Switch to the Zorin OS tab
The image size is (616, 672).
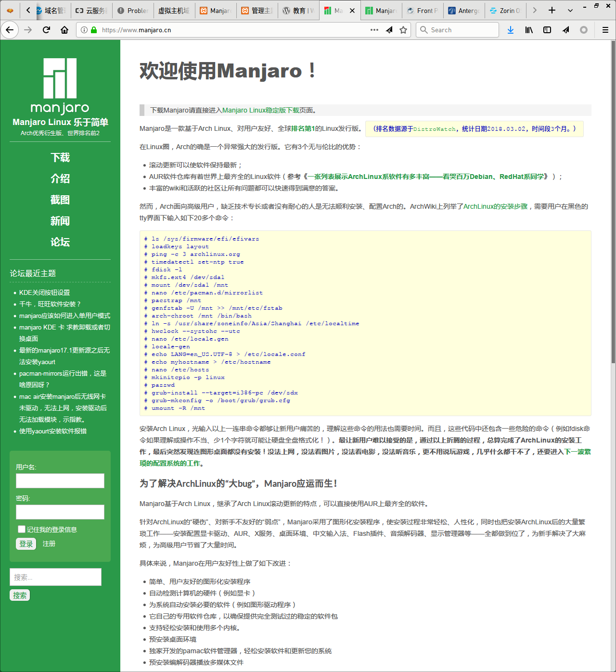click(505, 10)
